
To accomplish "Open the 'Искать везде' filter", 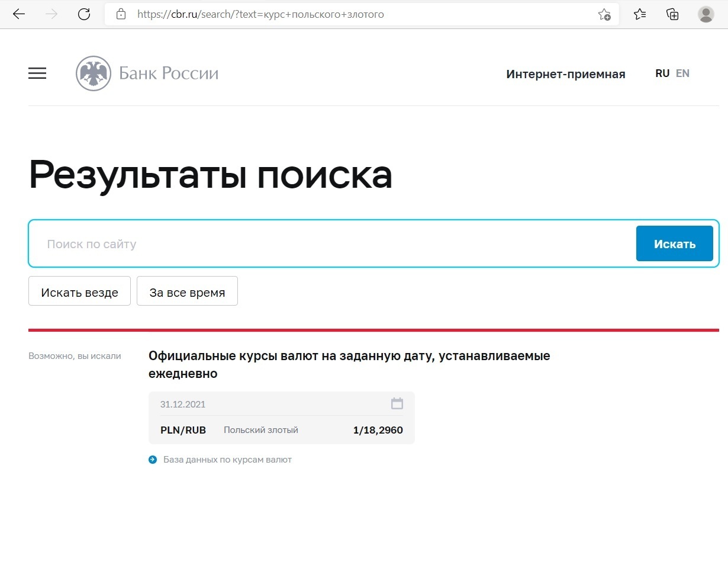I will (x=79, y=291).
